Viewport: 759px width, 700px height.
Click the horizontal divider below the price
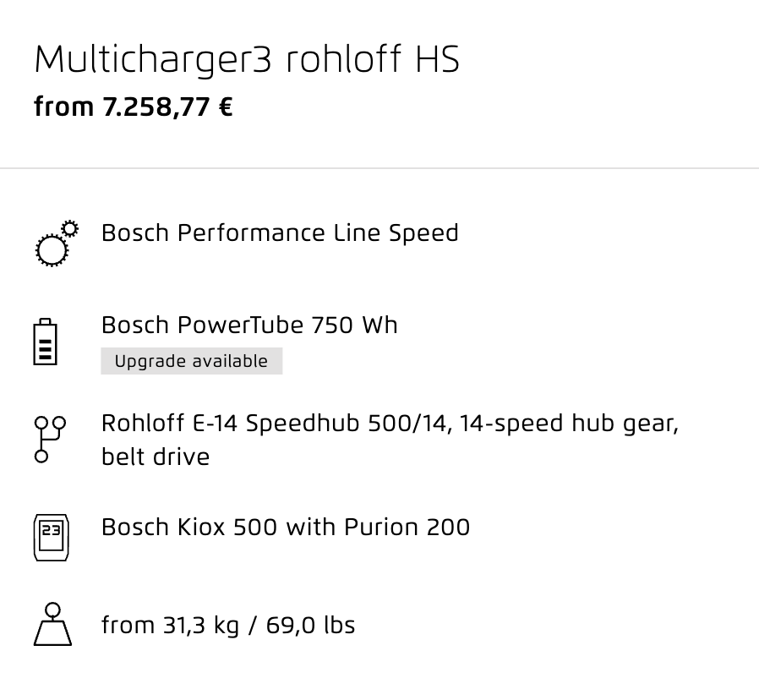click(379, 168)
